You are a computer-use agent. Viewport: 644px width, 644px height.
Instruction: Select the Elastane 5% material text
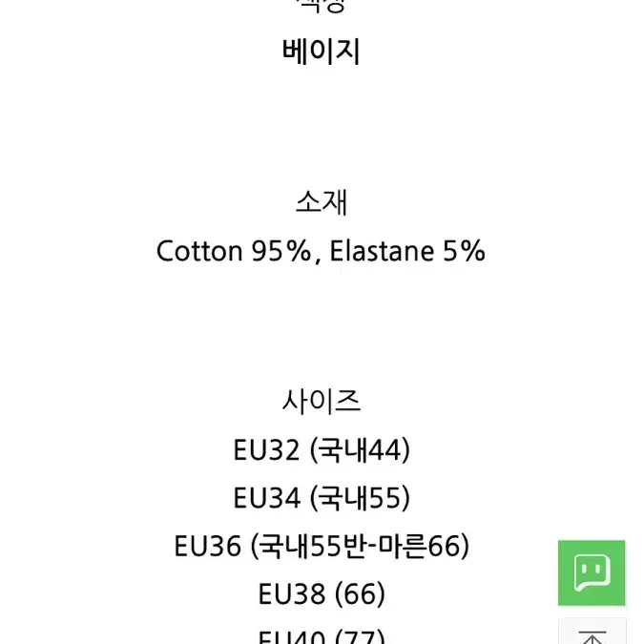[407, 251]
